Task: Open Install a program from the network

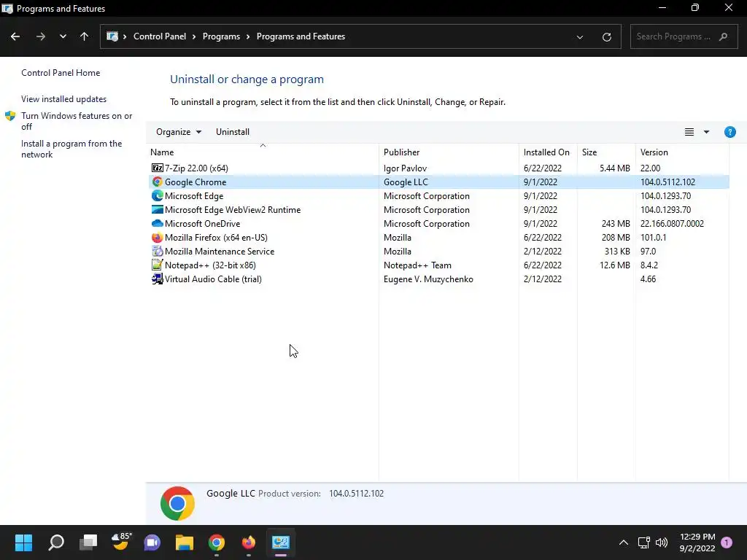Action: [x=71, y=149]
